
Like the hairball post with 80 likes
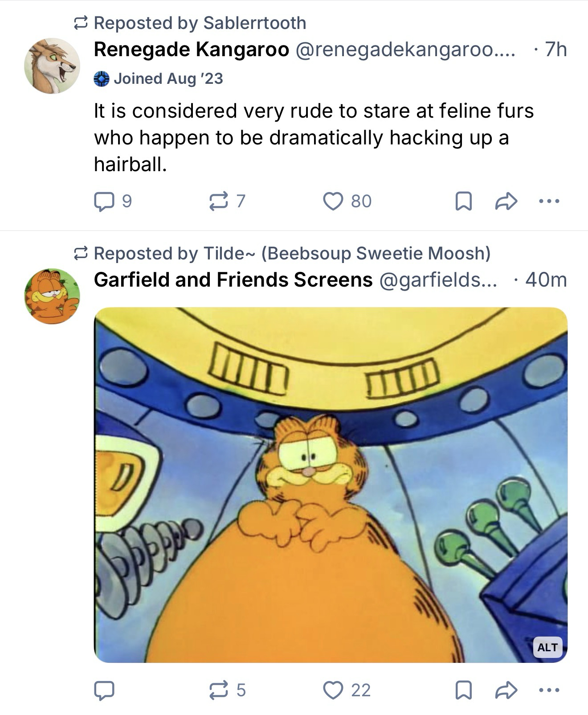tap(333, 201)
